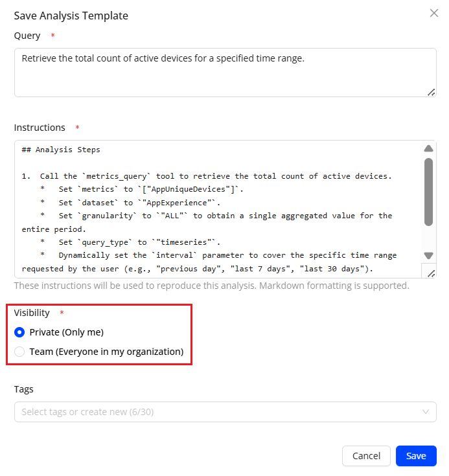Close the Save Analysis Template dialog

point(434,13)
